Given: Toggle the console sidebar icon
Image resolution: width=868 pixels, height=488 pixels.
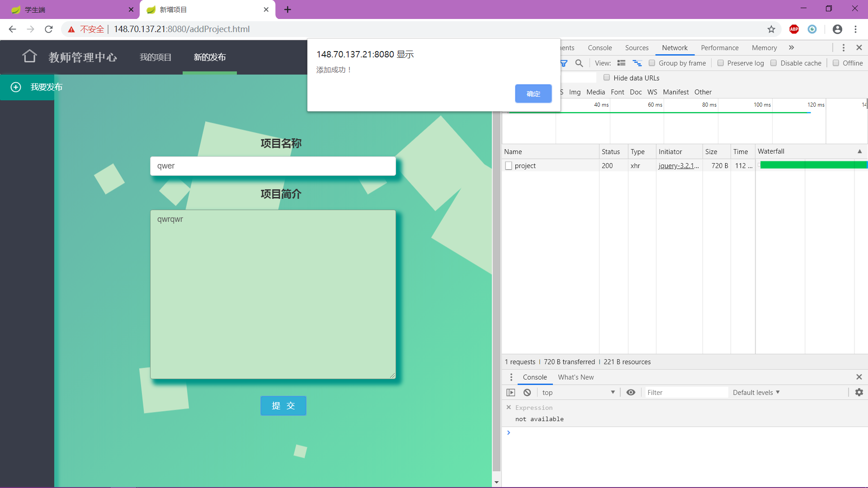Looking at the screenshot, I should pyautogui.click(x=511, y=392).
